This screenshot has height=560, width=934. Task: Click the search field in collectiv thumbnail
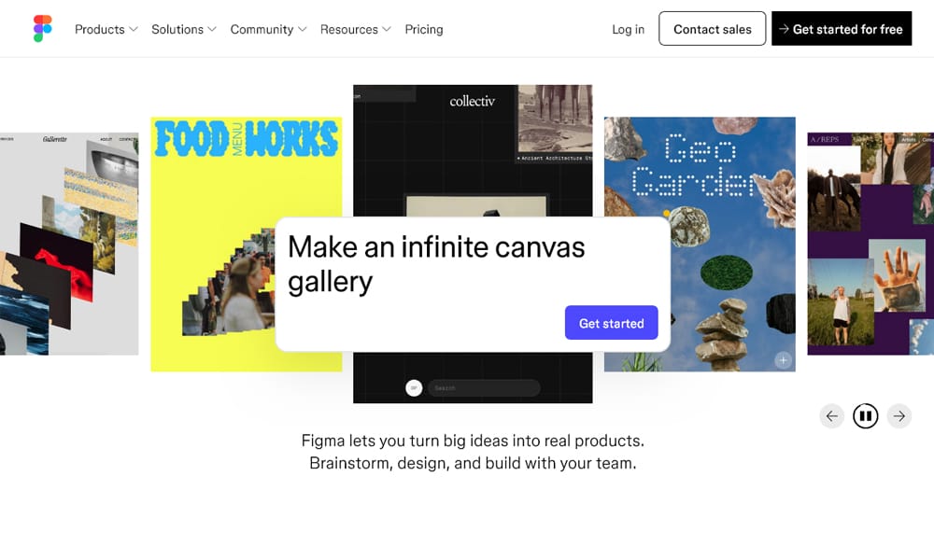484,388
